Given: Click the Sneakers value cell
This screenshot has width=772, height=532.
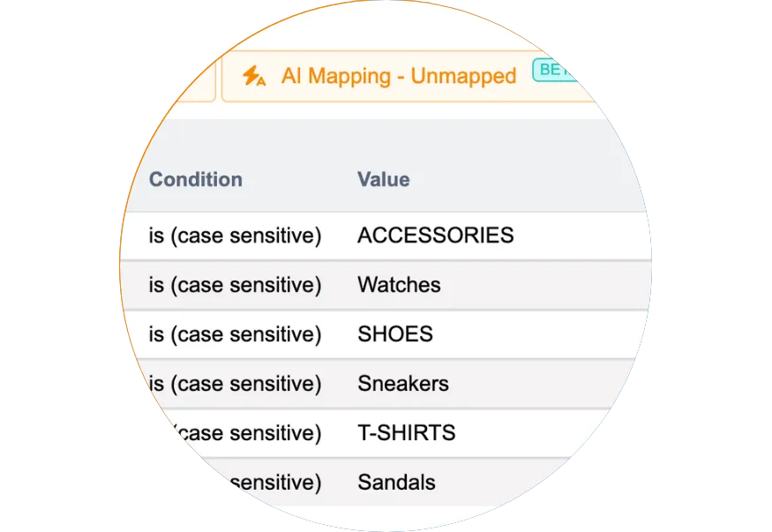Looking at the screenshot, I should click(402, 384).
